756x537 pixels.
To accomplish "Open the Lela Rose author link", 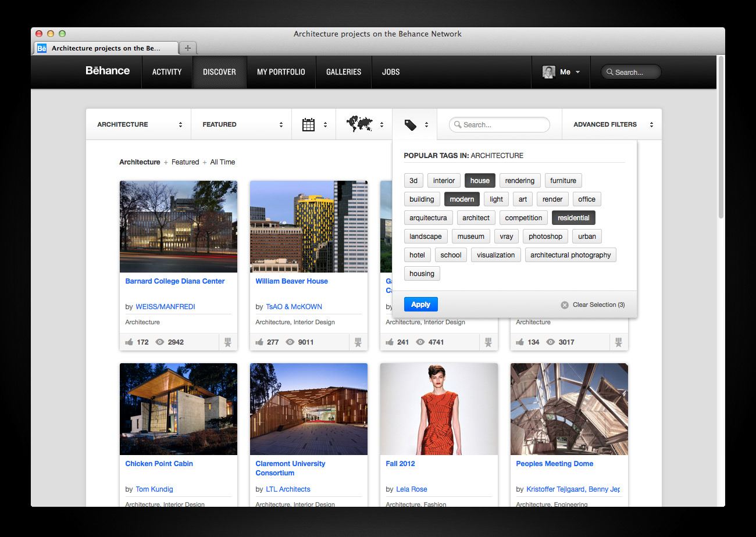I will 412,489.
